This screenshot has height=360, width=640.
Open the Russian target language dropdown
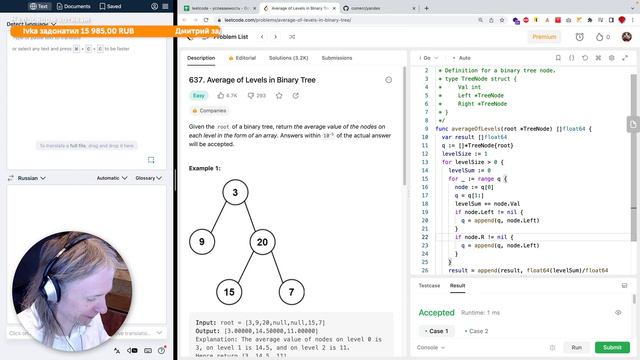point(31,178)
